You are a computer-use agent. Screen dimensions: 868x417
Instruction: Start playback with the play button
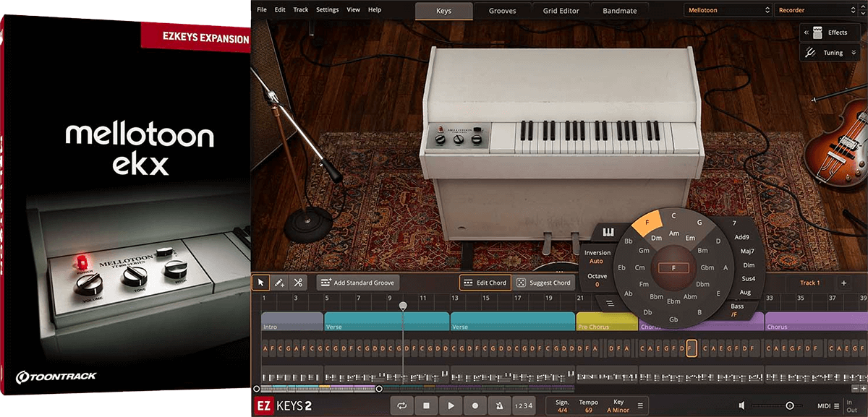pyautogui.click(x=451, y=405)
